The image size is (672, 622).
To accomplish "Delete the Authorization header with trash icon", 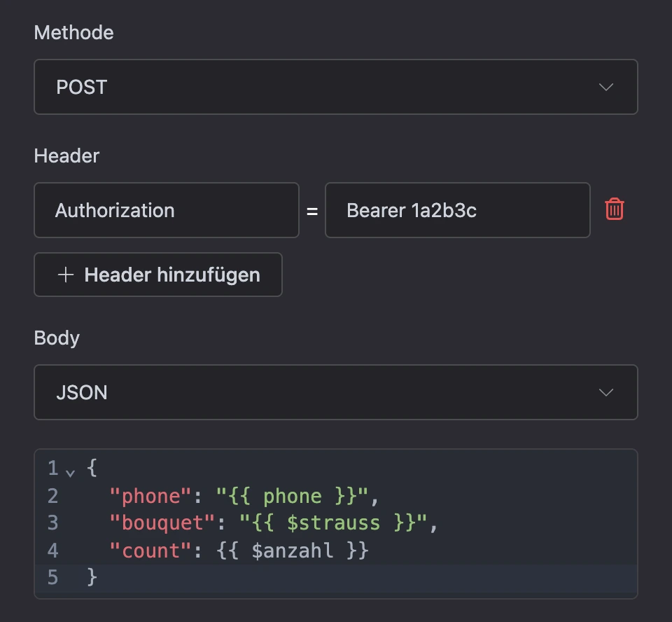I will [614, 209].
